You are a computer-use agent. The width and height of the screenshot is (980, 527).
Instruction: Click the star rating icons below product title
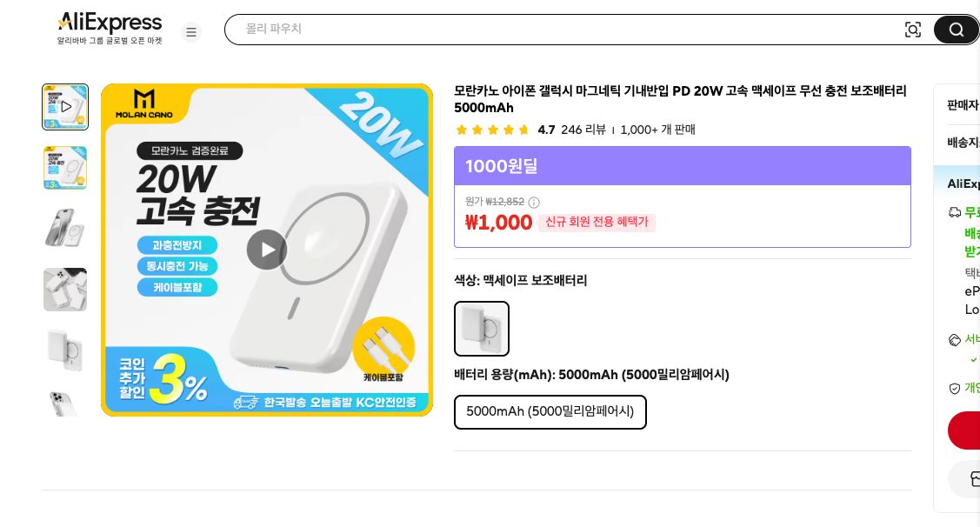(492, 130)
